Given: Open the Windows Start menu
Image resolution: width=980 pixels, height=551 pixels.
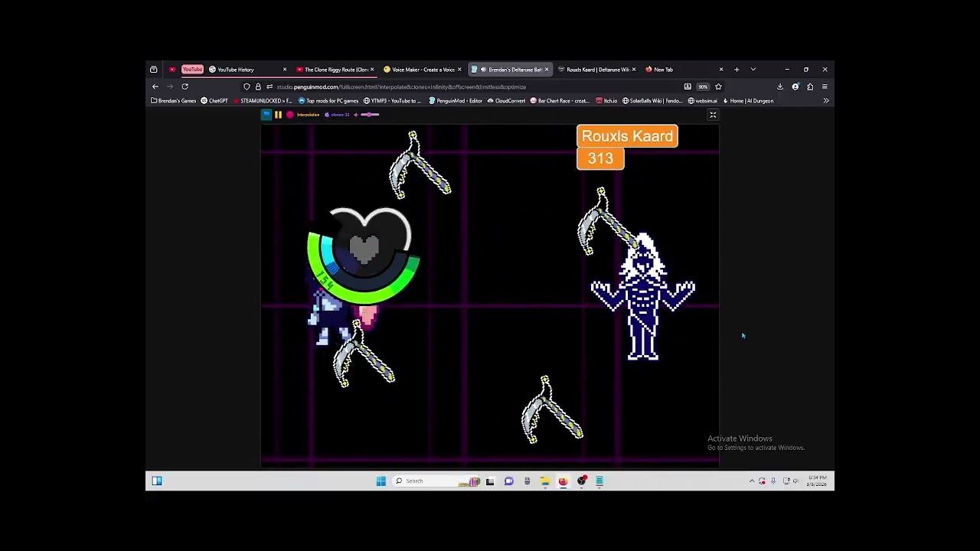Looking at the screenshot, I should [381, 481].
